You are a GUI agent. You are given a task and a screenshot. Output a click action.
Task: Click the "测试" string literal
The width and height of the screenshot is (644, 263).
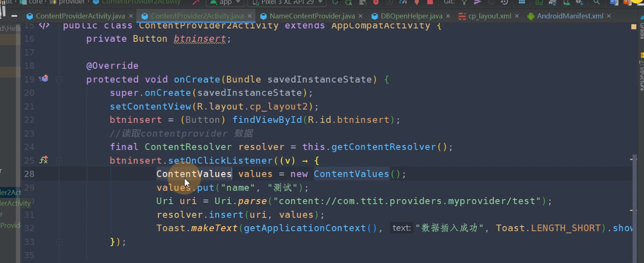coord(282,188)
